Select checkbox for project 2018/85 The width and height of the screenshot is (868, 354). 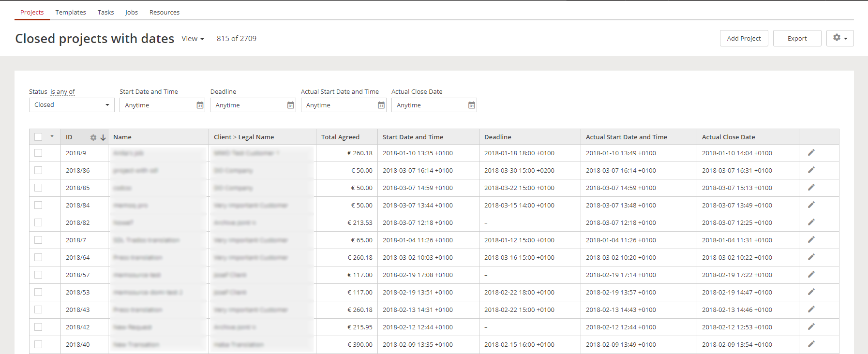point(38,188)
